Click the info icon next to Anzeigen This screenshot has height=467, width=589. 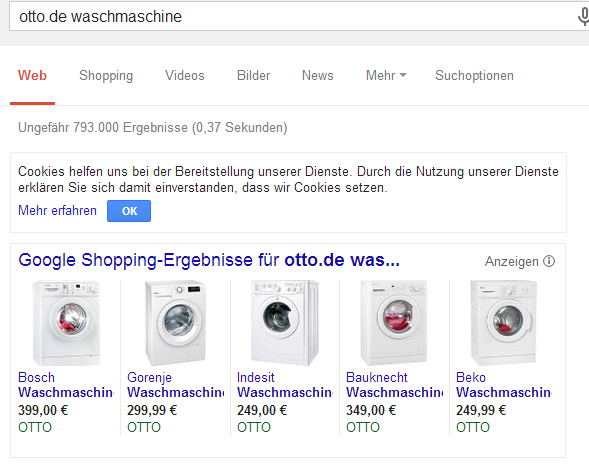[x=549, y=261]
